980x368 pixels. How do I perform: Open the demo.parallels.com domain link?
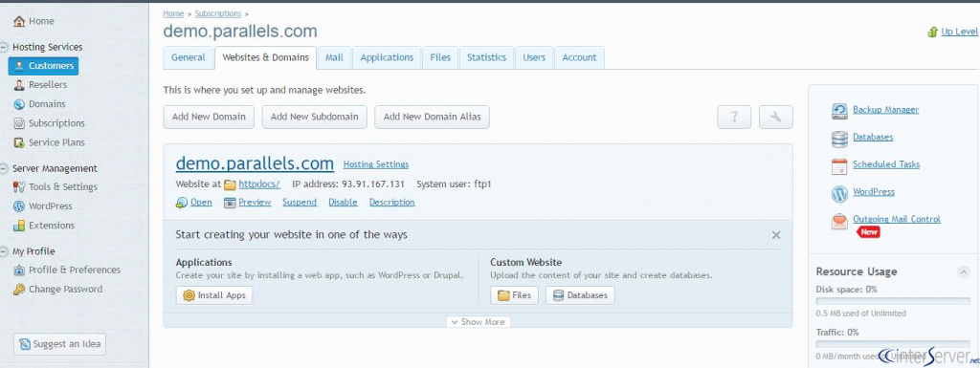(255, 163)
